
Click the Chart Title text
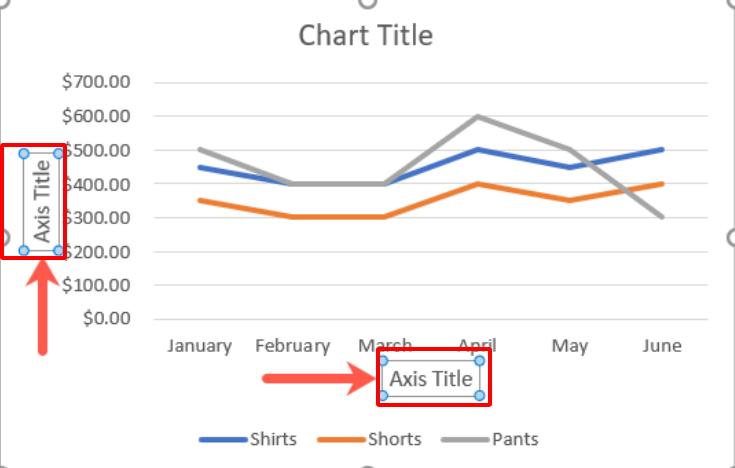click(x=366, y=36)
